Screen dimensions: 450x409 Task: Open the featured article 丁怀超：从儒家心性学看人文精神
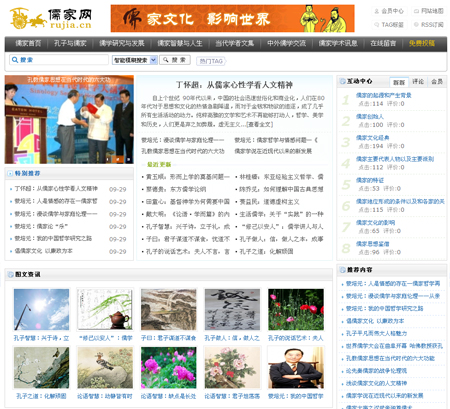[234, 85]
